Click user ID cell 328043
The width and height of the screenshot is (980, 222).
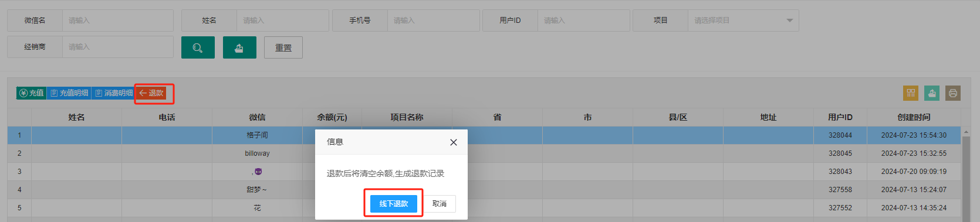click(x=840, y=172)
